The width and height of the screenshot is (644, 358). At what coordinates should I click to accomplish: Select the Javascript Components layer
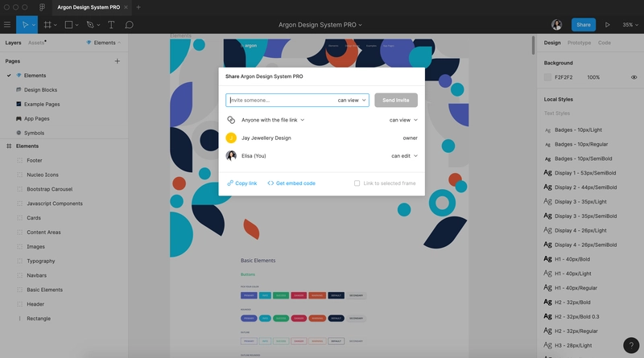point(55,204)
